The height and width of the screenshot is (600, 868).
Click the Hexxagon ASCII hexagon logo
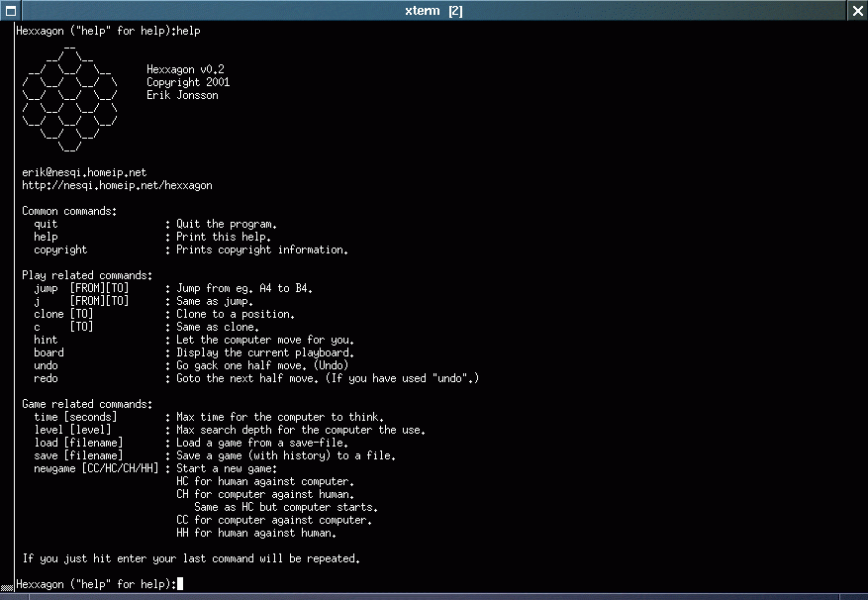[x=69, y=100]
